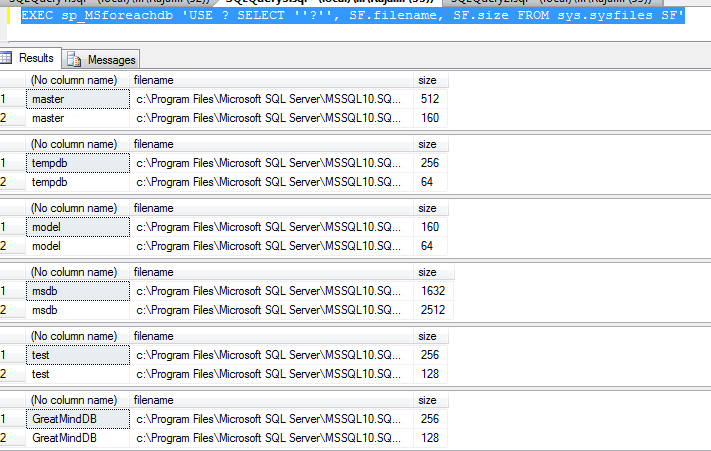Image resolution: width=711 pixels, height=451 pixels.
Task: Click size 128 in the second test row
Action: [430, 373]
